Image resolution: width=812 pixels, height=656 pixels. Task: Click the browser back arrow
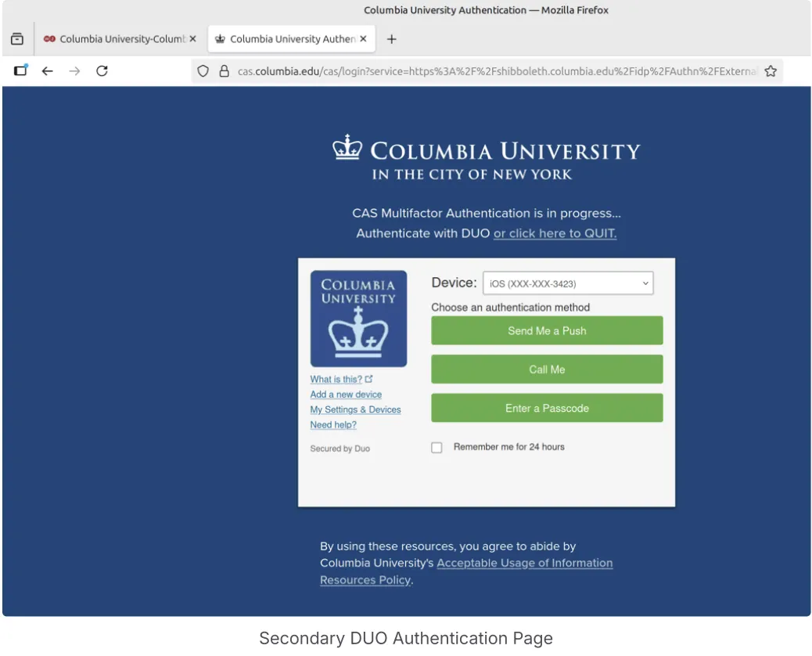pos(47,71)
